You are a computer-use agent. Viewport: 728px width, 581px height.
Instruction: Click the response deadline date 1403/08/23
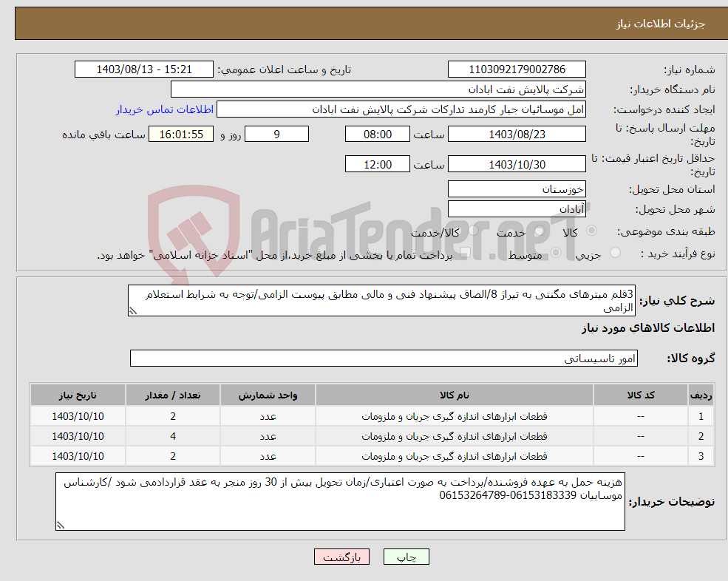click(517, 135)
